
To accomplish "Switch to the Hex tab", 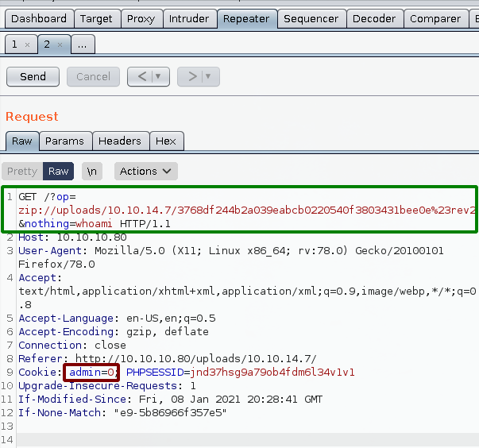I will pyautogui.click(x=166, y=141).
